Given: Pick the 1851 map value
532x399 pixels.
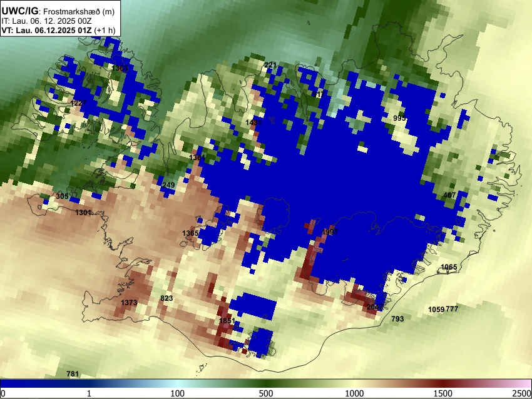Looking at the screenshot, I should 227,321.
